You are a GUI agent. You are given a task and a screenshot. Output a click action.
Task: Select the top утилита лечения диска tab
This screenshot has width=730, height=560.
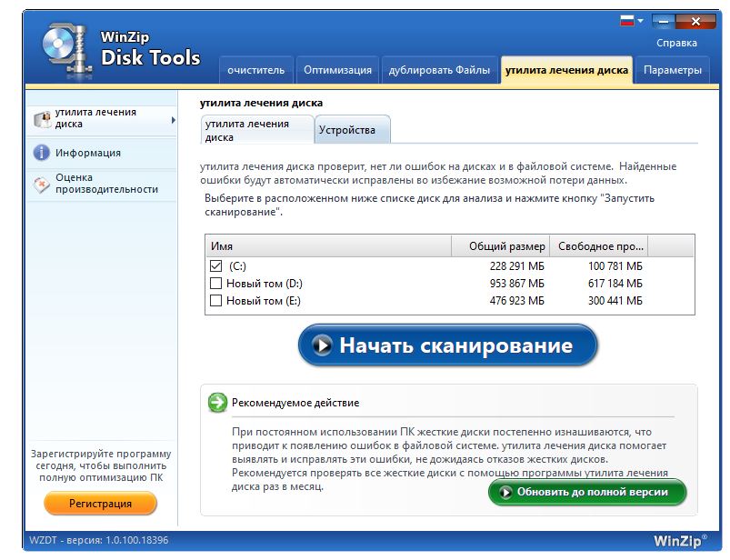[566, 70]
